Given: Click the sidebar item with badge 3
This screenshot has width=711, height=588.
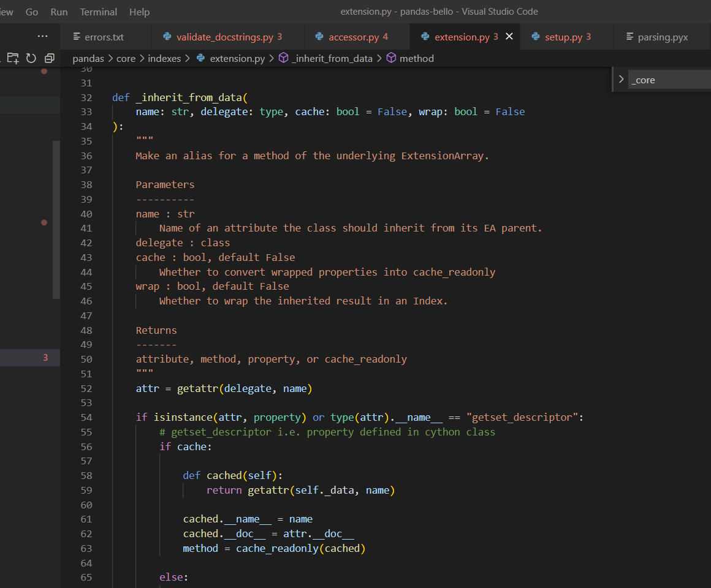Looking at the screenshot, I should [x=30, y=358].
